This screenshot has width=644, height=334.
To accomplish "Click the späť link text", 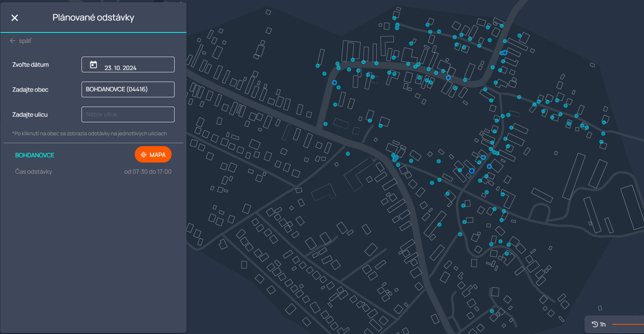I will [x=25, y=41].
